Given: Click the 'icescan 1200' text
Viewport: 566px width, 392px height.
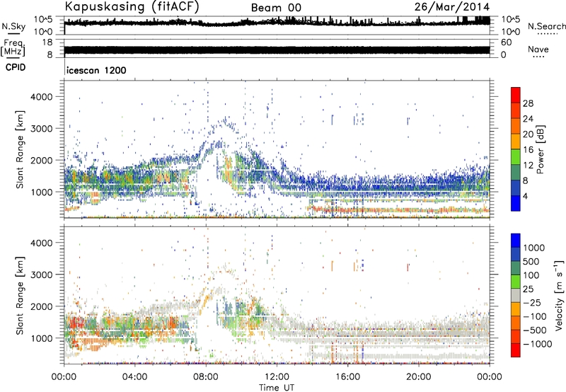Looking at the screenshot, I should [96, 70].
